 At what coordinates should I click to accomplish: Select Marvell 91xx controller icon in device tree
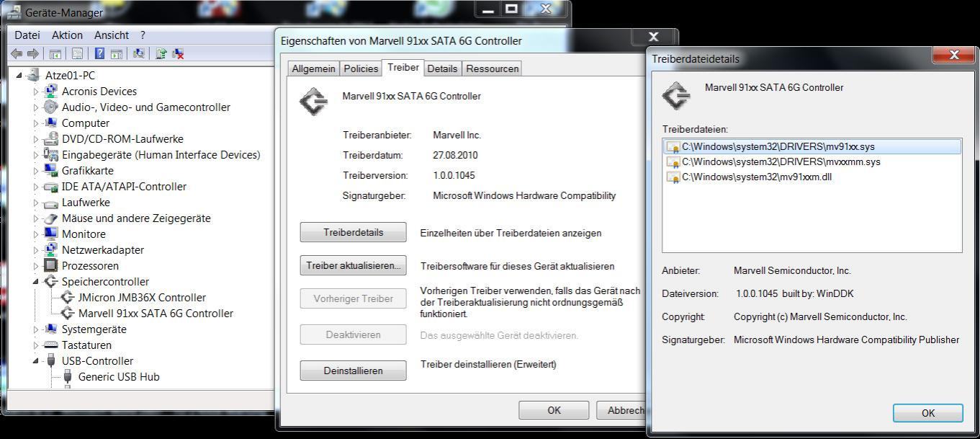coord(68,313)
